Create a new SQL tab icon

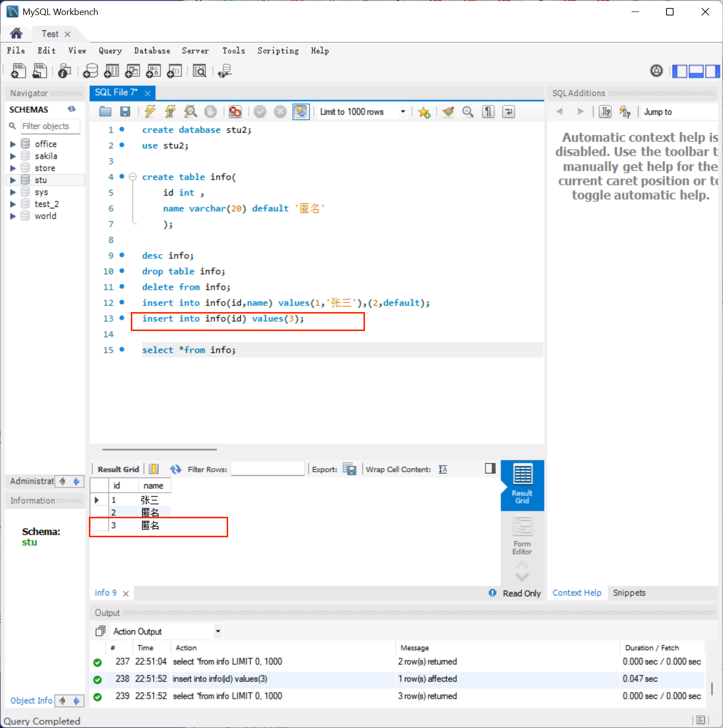coord(18,71)
